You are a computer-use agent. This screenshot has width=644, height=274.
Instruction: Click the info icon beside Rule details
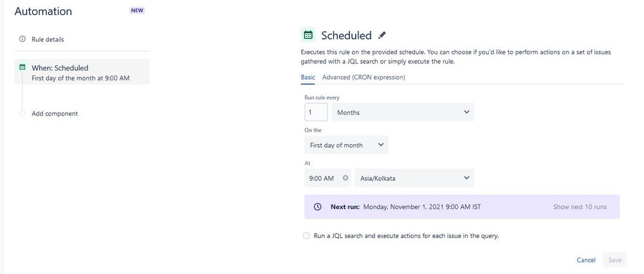22,39
